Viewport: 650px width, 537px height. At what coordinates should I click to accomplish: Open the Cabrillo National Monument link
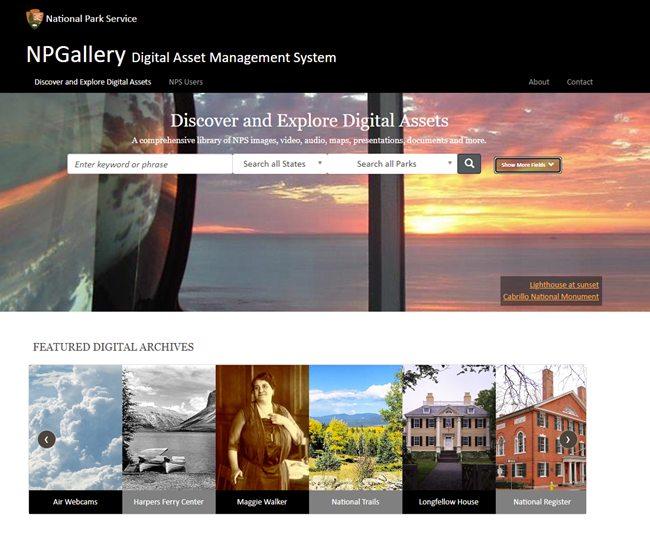pyautogui.click(x=551, y=296)
